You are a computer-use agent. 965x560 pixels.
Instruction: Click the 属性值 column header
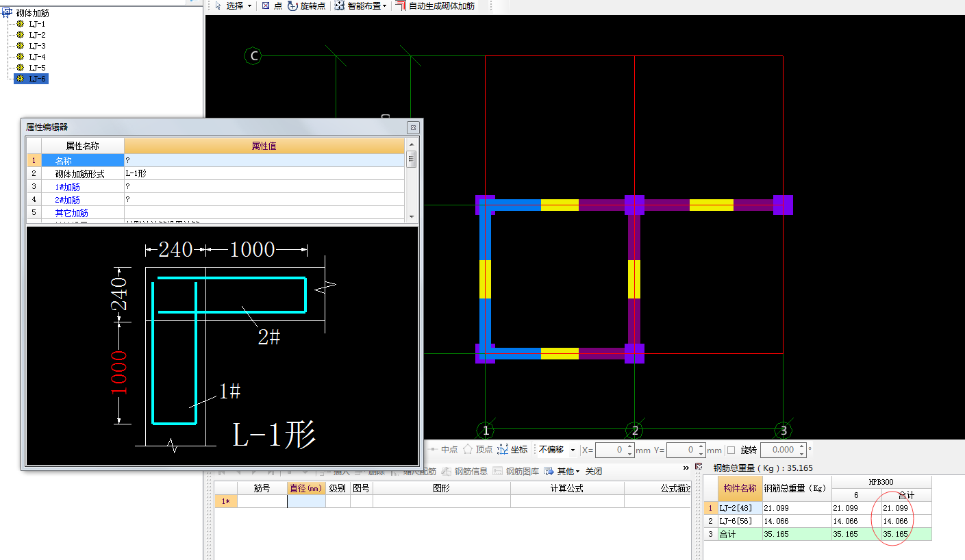(264, 146)
